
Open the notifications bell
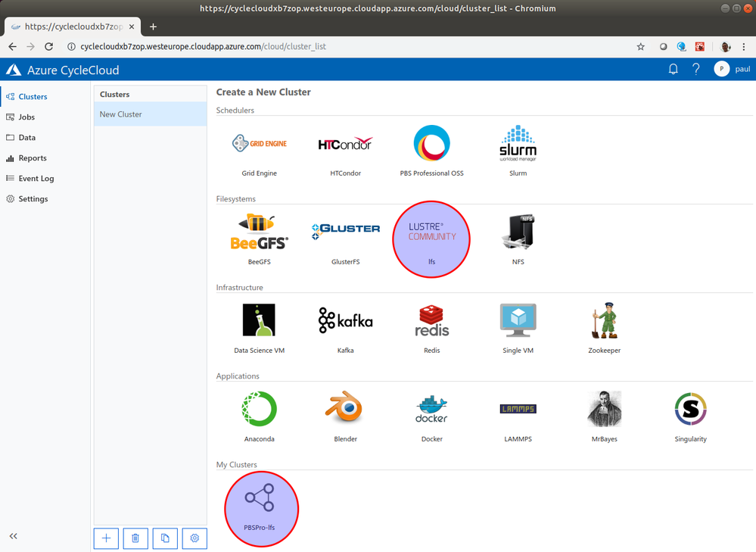[673, 69]
